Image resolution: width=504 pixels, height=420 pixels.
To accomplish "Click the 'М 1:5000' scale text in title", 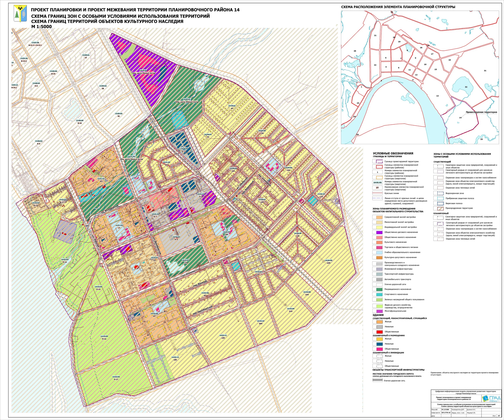I will (41, 27).
